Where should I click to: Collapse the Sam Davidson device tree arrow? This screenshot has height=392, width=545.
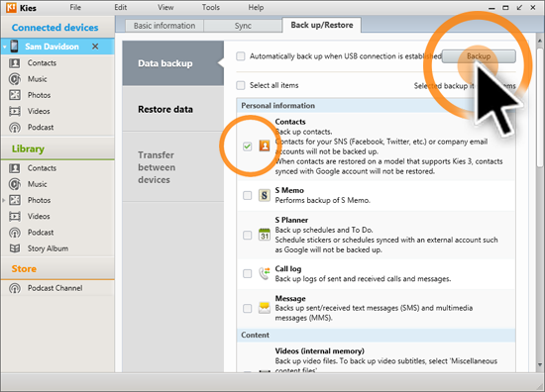point(5,47)
